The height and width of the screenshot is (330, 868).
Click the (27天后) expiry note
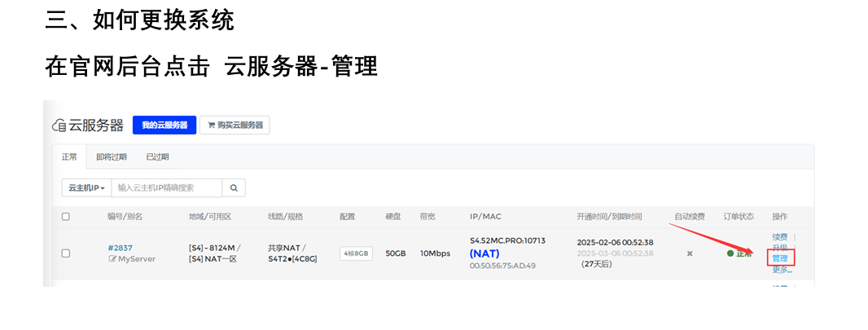tap(596, 264)
